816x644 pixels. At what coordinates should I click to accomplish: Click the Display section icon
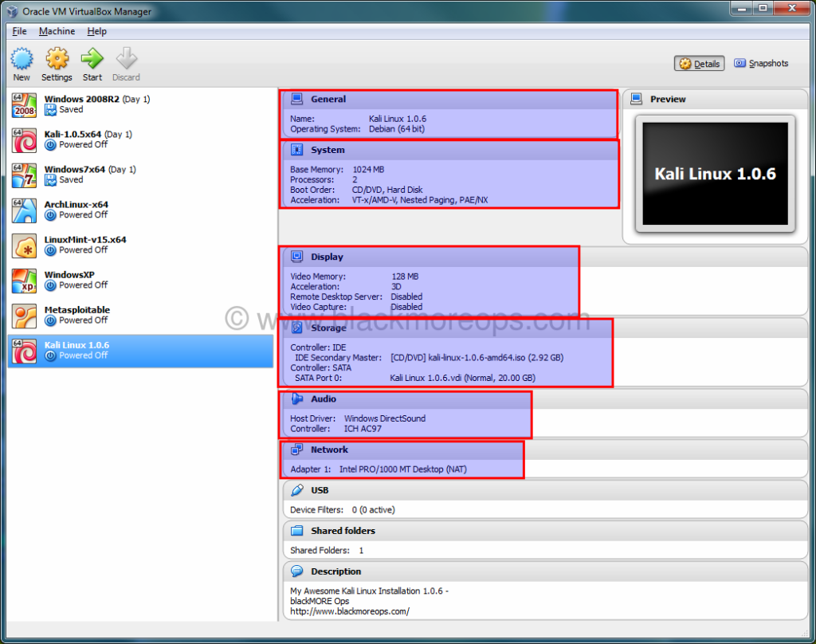coord(296,257)
